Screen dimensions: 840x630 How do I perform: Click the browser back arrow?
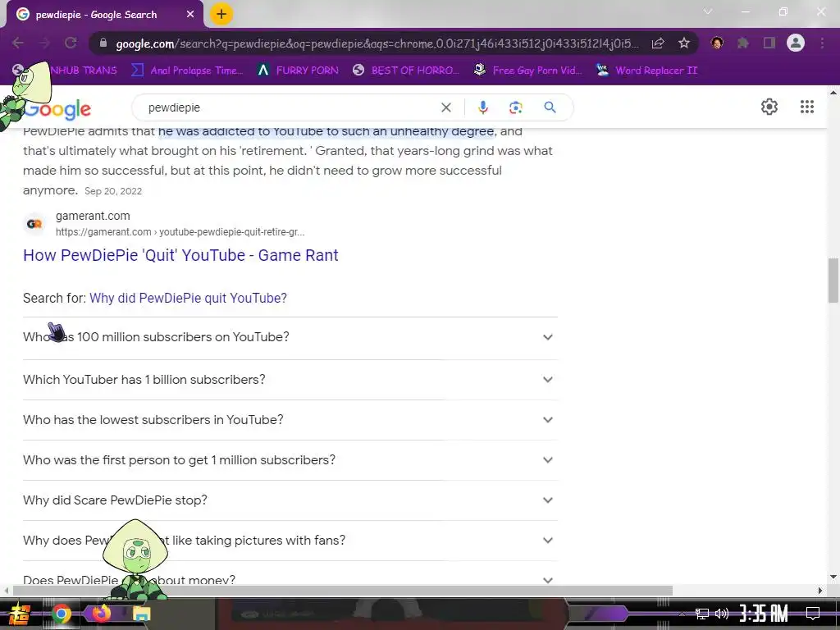18,43
